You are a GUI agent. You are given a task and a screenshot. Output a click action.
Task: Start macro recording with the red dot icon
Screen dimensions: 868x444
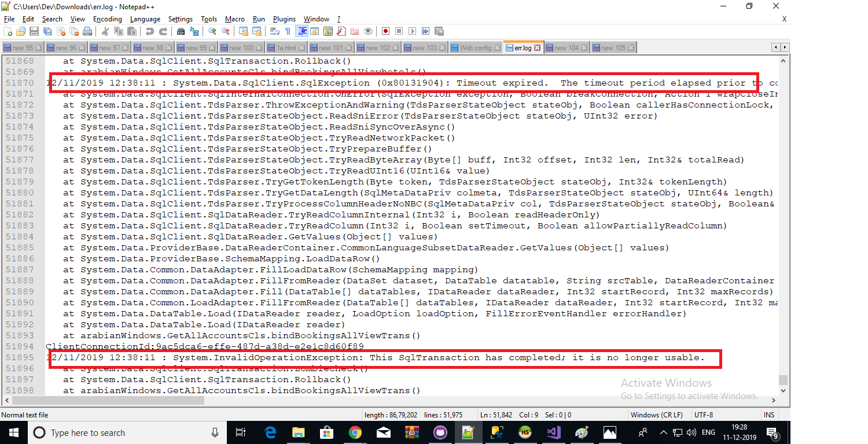coord(385,31)
